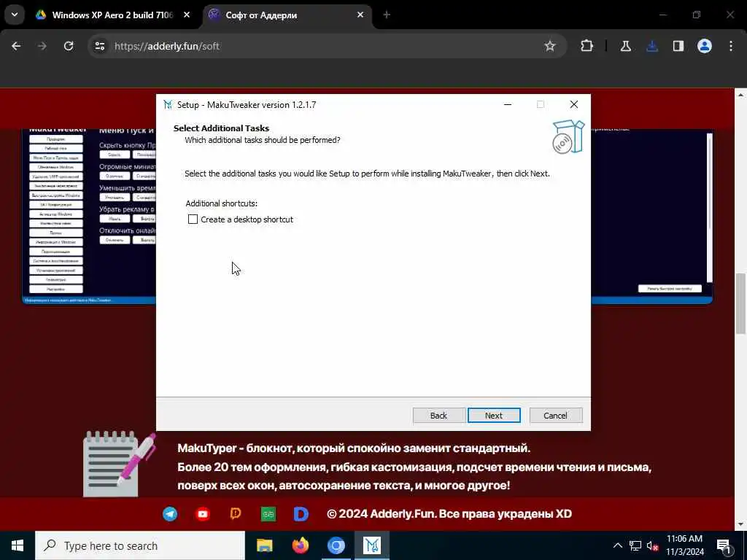Enable Create a desktop shortcut checkbox
The image size is (747, 560).
193,219
